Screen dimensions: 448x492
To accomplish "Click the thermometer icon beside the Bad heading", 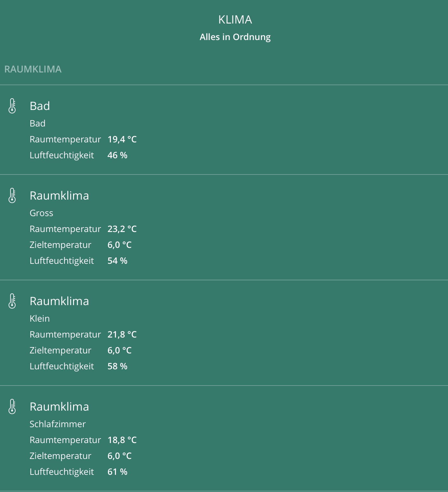I will pos(12,106).
